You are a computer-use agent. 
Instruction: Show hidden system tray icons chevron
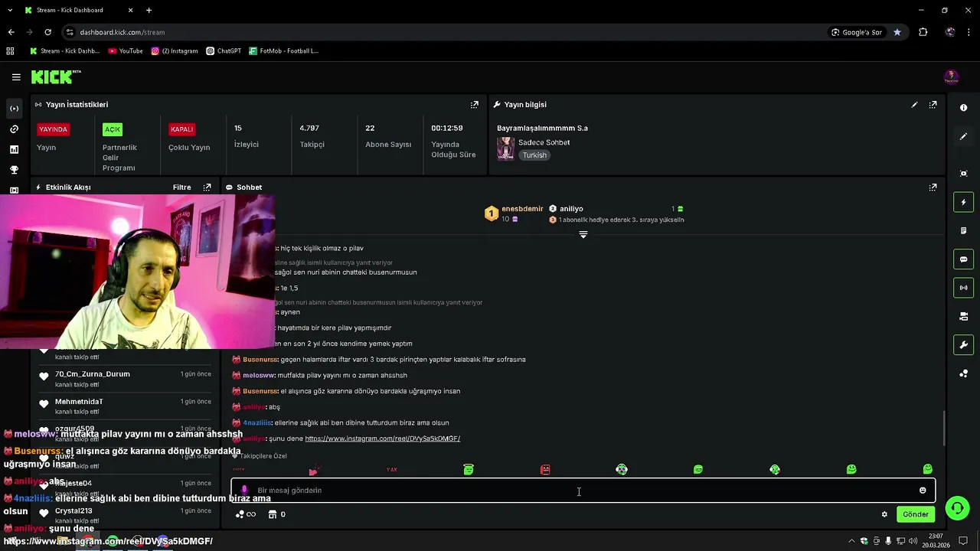point(851,541)
